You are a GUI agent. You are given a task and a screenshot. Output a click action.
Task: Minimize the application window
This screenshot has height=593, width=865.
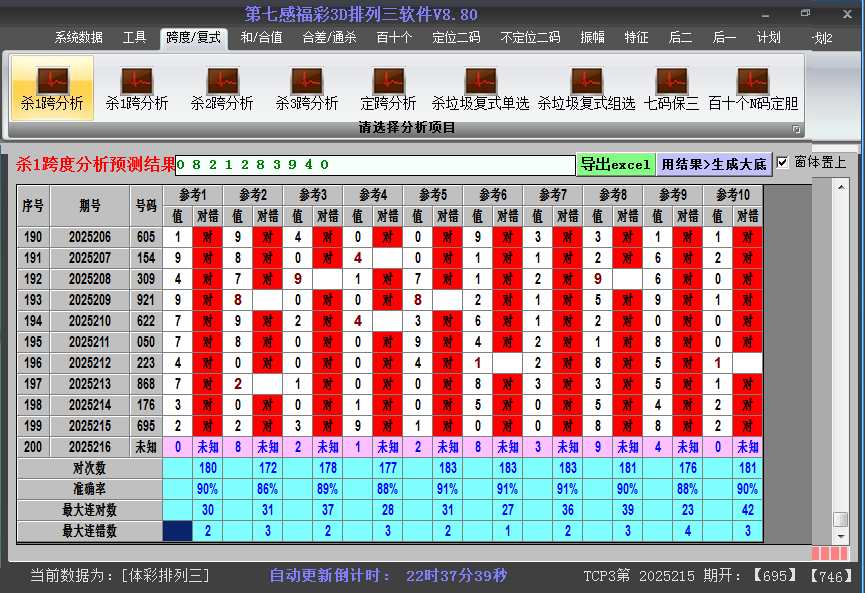[x=766, y=14]
